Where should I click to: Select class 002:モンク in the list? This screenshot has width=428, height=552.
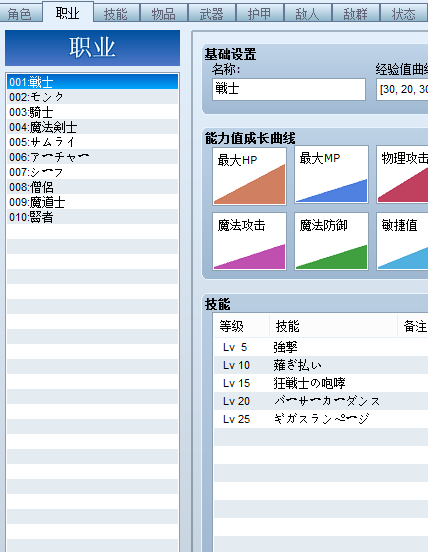click(x=93, y=97)
